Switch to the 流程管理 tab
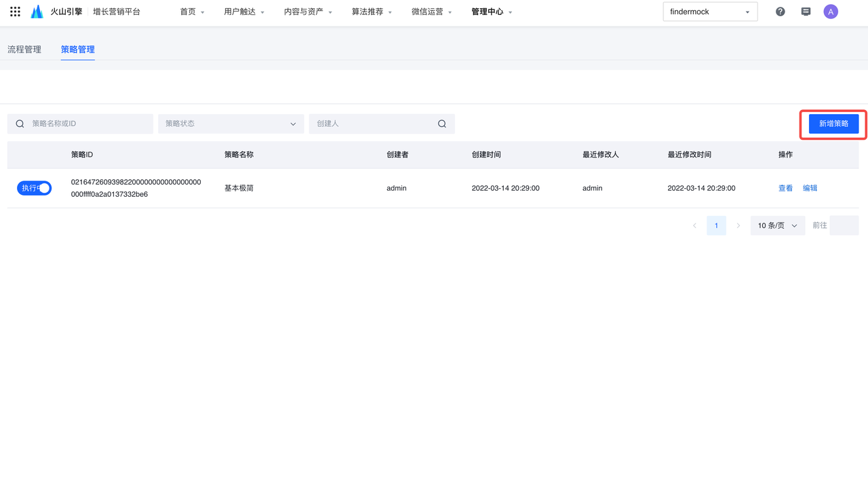868x484 pixels. tap(24, 50)
